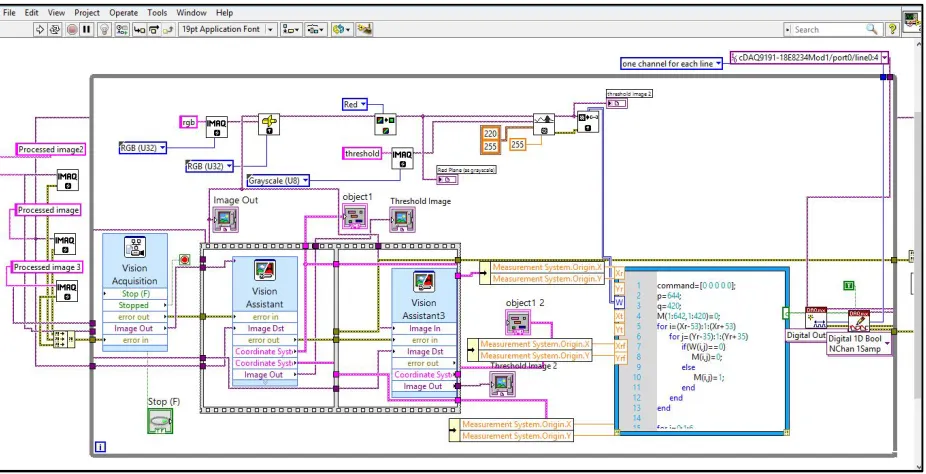Viewport: 926px width, 474px height.
Task: Click the Vision Assistant express icon
Action: pyautogui.click(x=265, y=270)
